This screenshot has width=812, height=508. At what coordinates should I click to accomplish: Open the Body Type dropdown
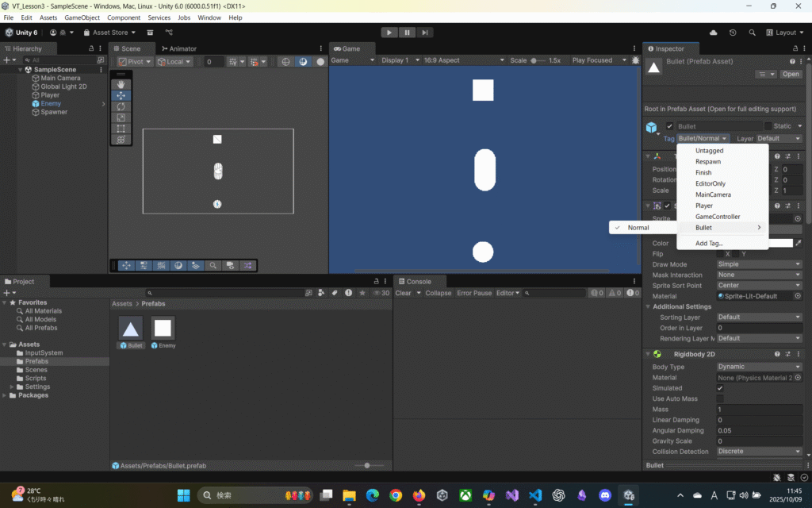759,367
